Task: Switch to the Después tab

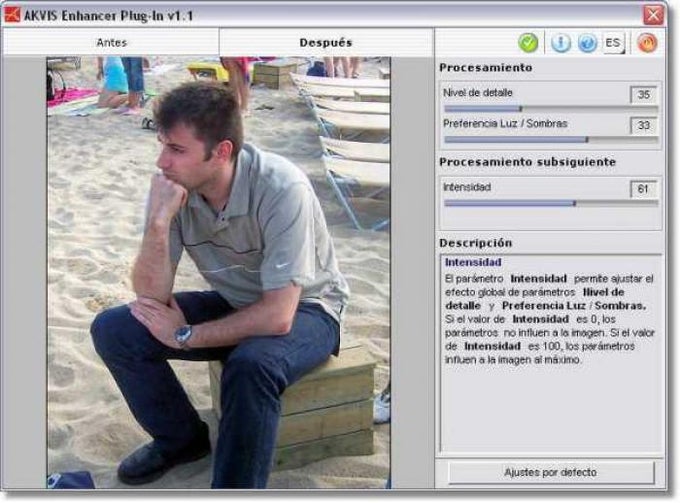Action: 326,42
